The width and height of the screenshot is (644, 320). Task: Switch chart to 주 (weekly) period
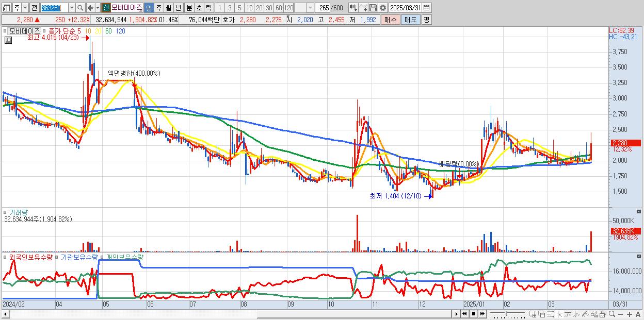(x=158, y=8)
